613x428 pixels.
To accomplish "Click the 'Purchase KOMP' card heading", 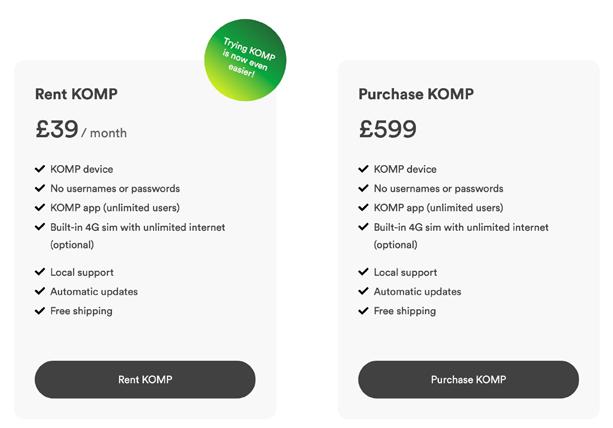I will click(x=416, y=94).
